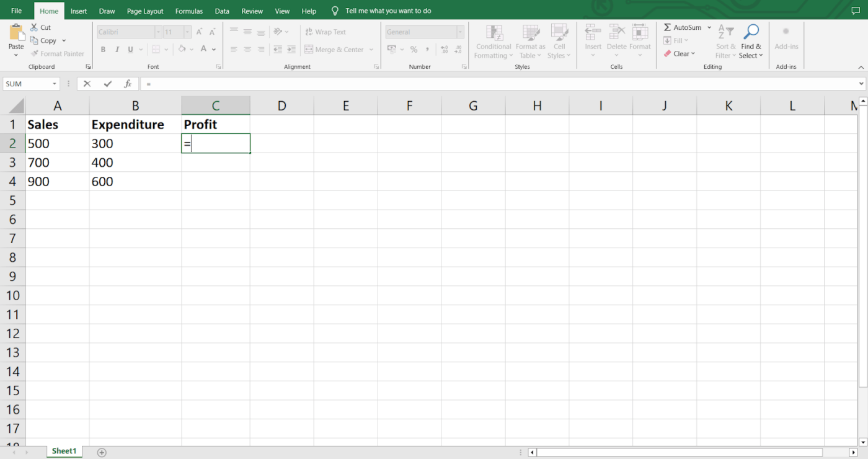Click the Format Painter button
The height and width of the screenshot is (459, 868).
click(x=58, y=54)
